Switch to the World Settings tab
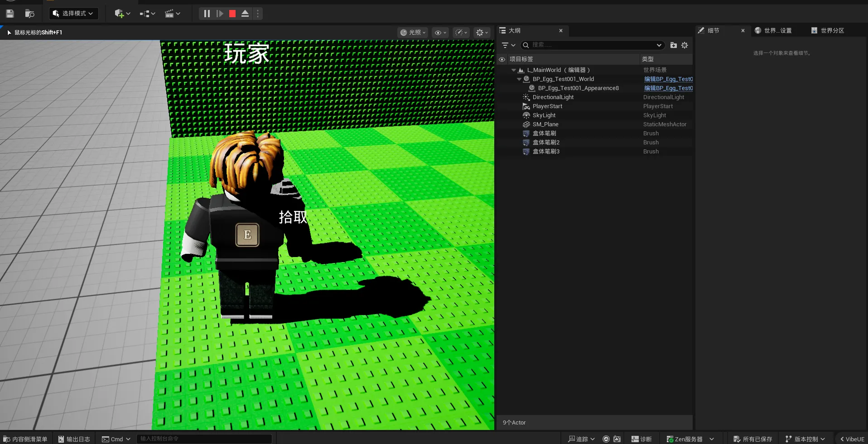The image size is (868, 444). (774, 30)
